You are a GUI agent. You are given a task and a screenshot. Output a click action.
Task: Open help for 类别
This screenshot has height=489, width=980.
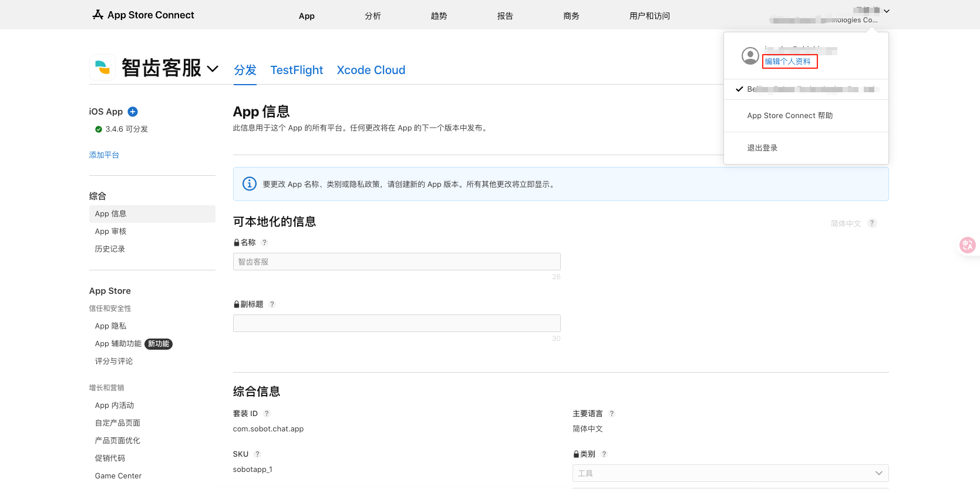point(604,454)
